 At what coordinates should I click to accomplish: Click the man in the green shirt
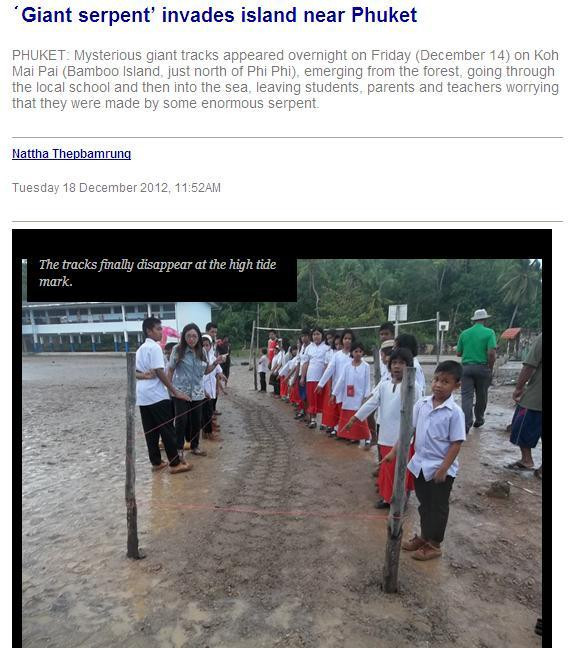click(x=477, y=368)
